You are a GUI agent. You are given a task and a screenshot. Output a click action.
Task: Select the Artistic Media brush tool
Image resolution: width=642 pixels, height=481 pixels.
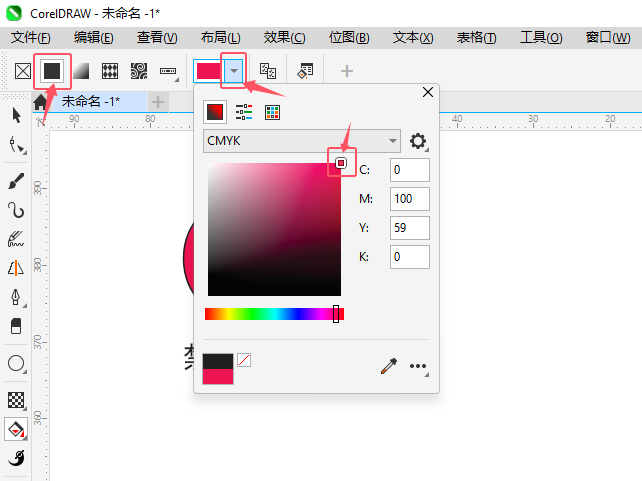coord(16,181)
